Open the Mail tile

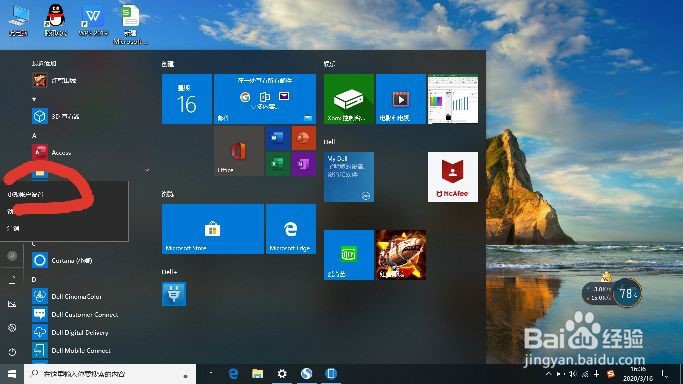pyautogui.click(x=265, y=99)
